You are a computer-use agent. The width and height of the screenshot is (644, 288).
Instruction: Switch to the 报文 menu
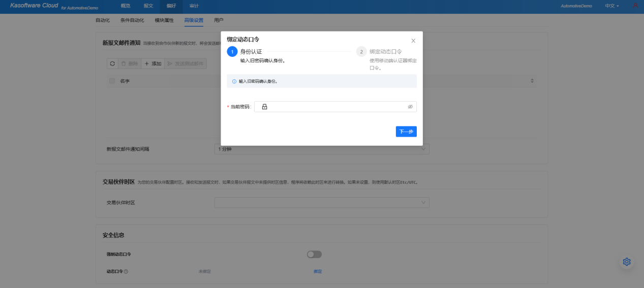[x=148, y=6]
